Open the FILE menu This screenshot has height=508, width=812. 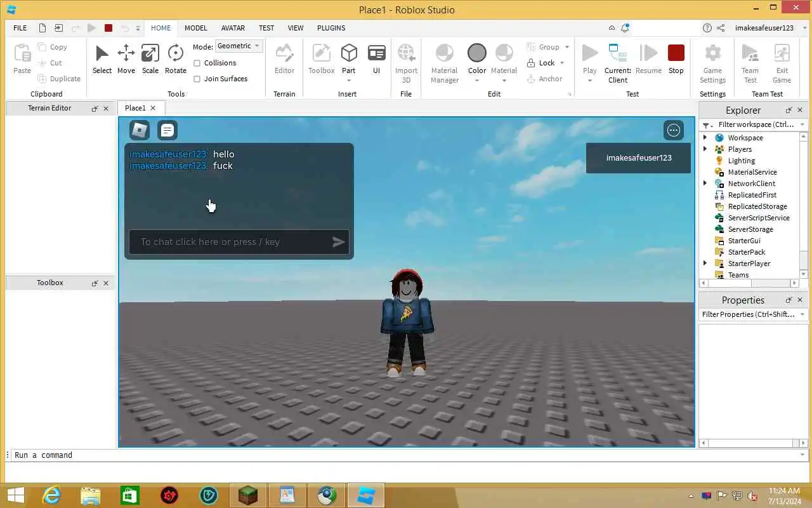pos(20,28)
